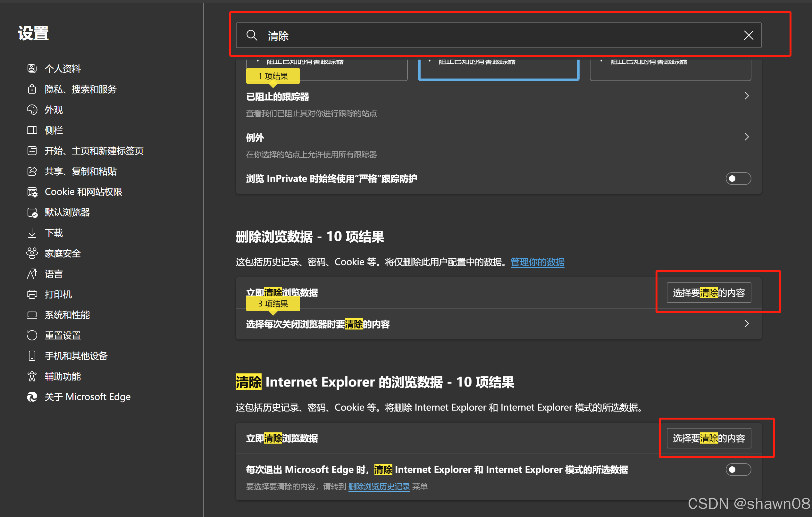Click the Edge logo icon
This screenshot has width=812, height=517.
32,396
